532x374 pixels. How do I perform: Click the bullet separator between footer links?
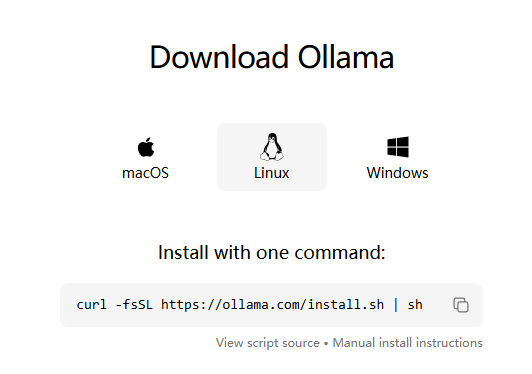coord(326,344)
